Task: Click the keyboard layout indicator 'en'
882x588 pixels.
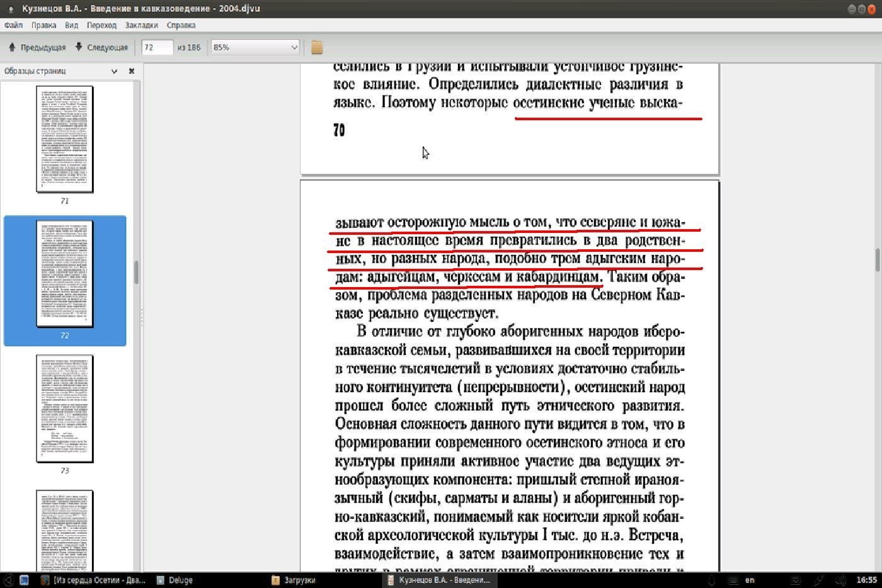Action: tap(750, 580)
